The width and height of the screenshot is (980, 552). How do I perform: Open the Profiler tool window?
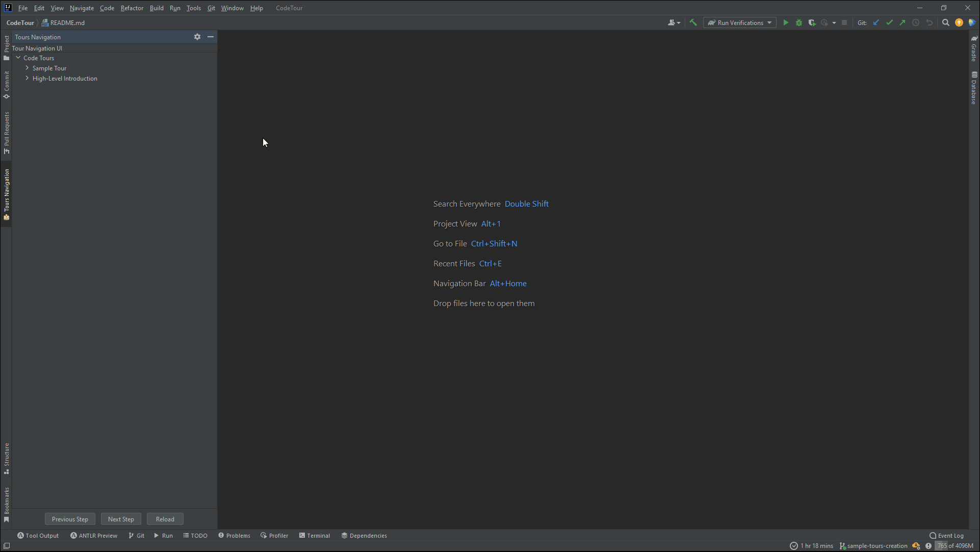click(274, 536)
